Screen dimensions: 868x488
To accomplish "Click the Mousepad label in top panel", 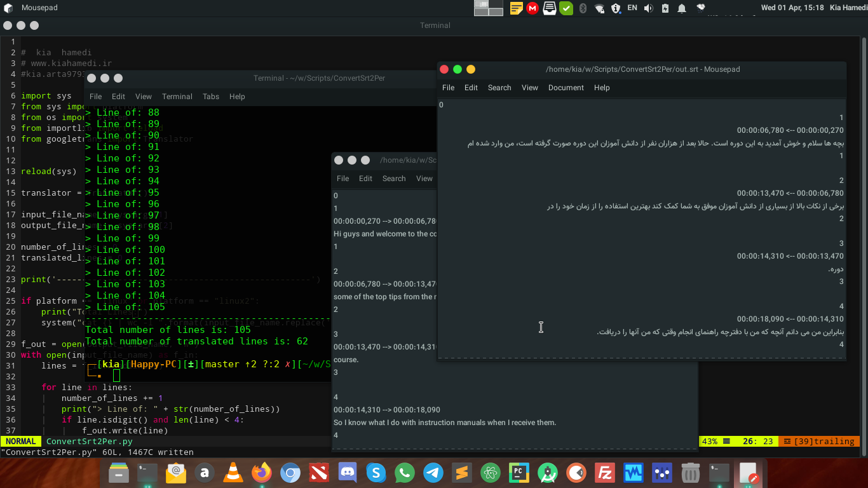I will 39,8.
